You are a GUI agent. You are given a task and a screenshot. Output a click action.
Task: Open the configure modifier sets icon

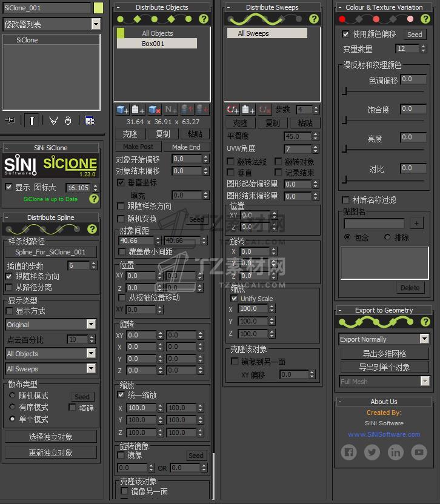coord(89,121)
